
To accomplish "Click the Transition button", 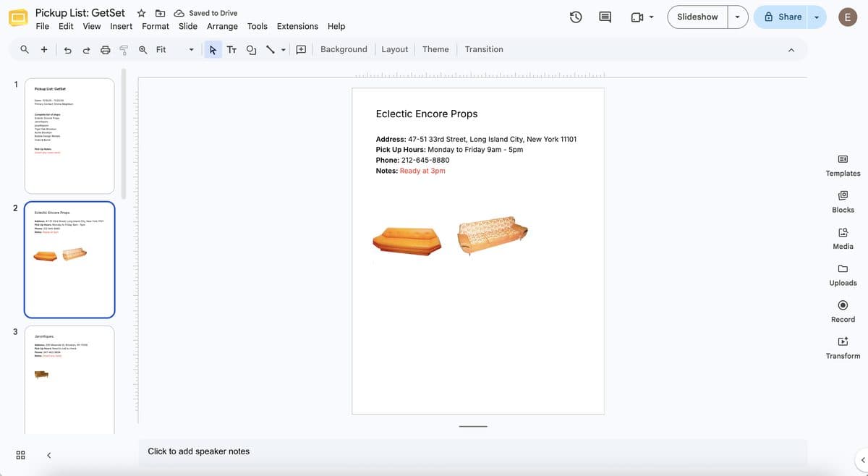I will [x=484, y=49].
